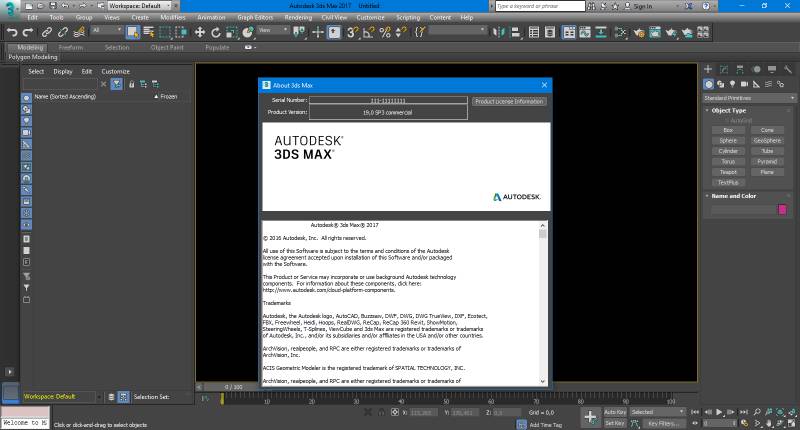Click the Key Filters button
The width and height of the screenshot is (800, 430).
coord(663,423)
